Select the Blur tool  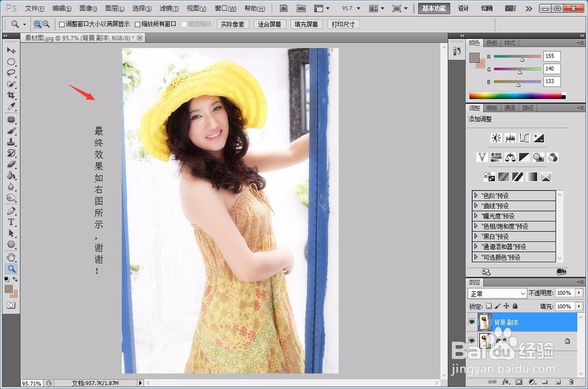[11, 187]
